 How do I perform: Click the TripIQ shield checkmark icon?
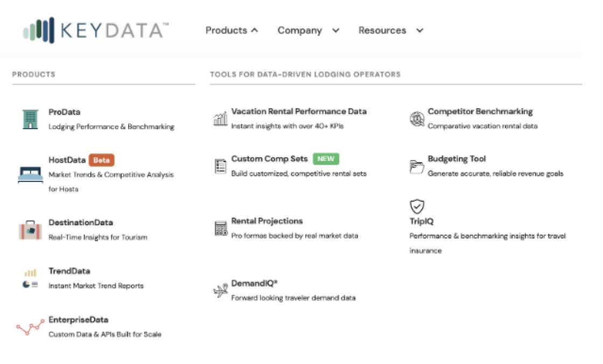tap(417, 206)
